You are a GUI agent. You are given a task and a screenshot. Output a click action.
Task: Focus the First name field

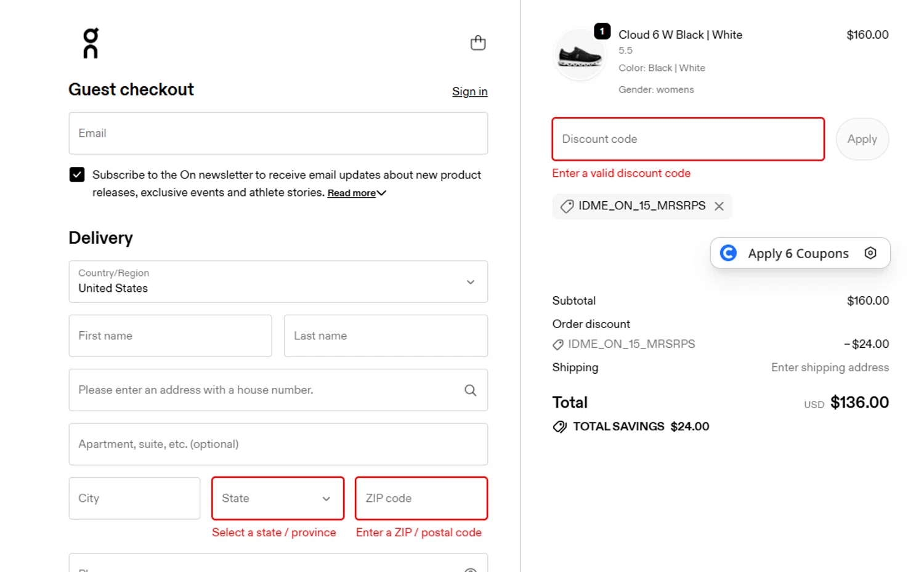point(170,336)
